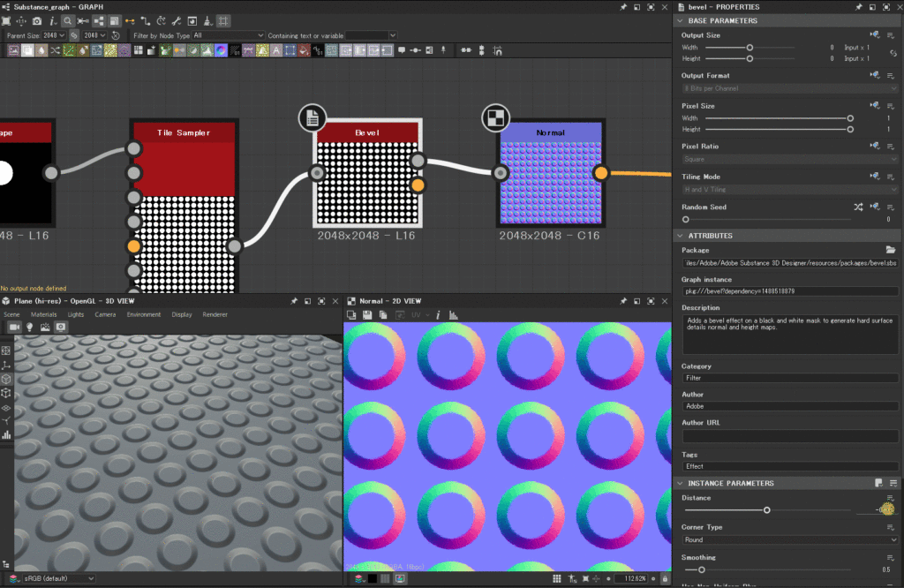Add a Bitmap node from node toolbar
904x588 pixels.
13,50
